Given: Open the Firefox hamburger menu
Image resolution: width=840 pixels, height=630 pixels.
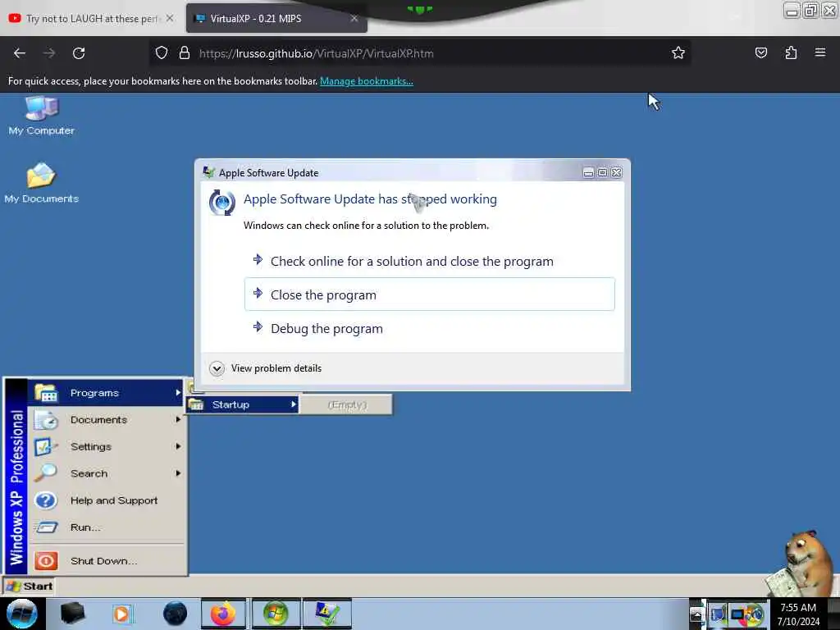Looking at the screenshot, I should coord(820,52).
